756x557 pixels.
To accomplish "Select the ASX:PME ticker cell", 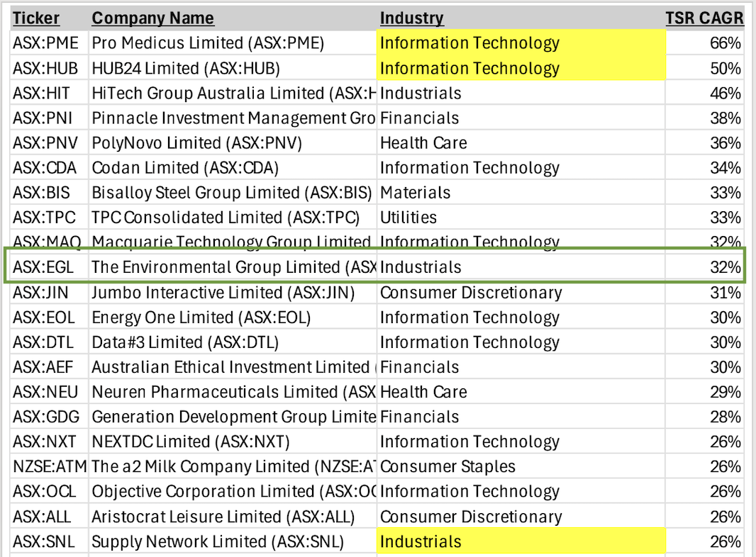I will (46, 43).
